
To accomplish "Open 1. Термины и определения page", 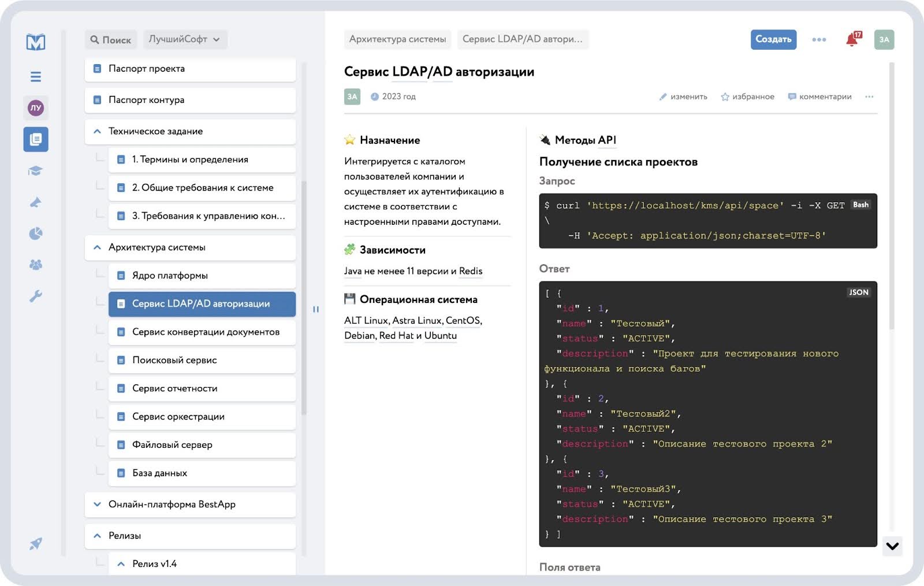I will coord(202,160).
